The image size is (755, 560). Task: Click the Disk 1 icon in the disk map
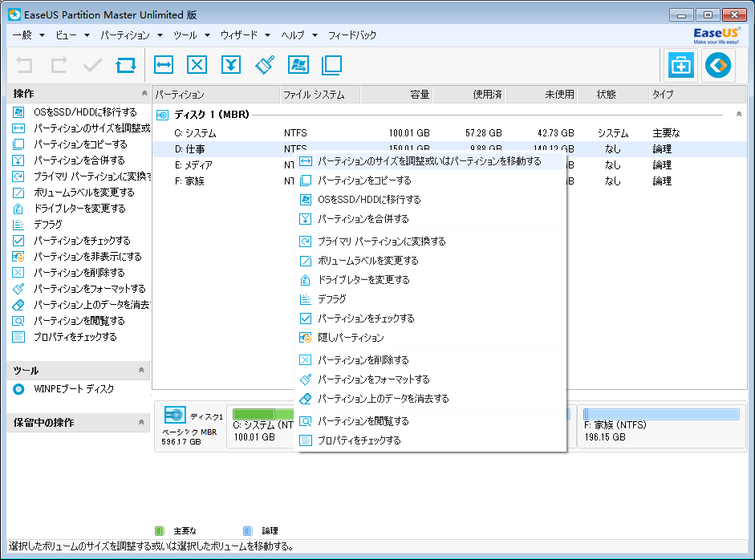pyautogui.click(x=175, y=415)
